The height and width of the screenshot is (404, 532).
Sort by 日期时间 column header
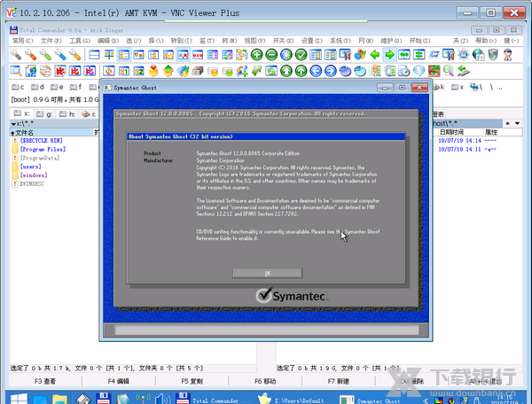click(451, 132)
